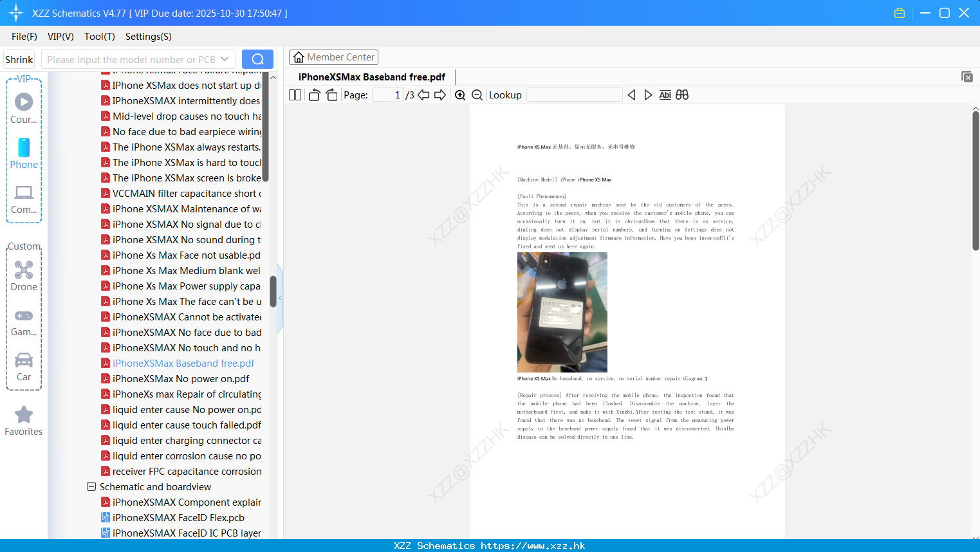Click the phone photo in the PDF
Viewport: 980px width, 552px height.
[x=562, y=312]
